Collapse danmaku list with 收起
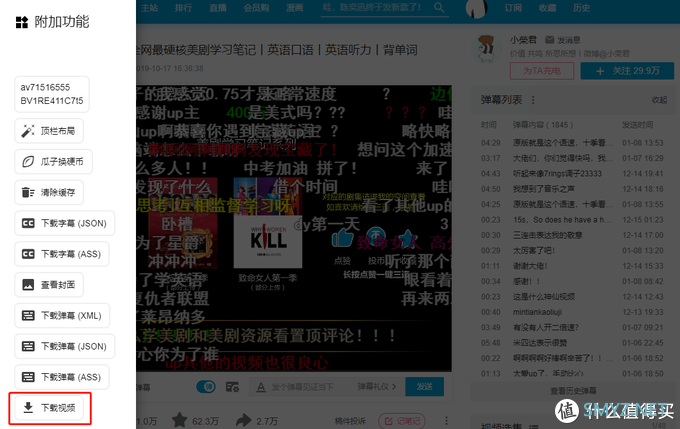 coord(659,100)
